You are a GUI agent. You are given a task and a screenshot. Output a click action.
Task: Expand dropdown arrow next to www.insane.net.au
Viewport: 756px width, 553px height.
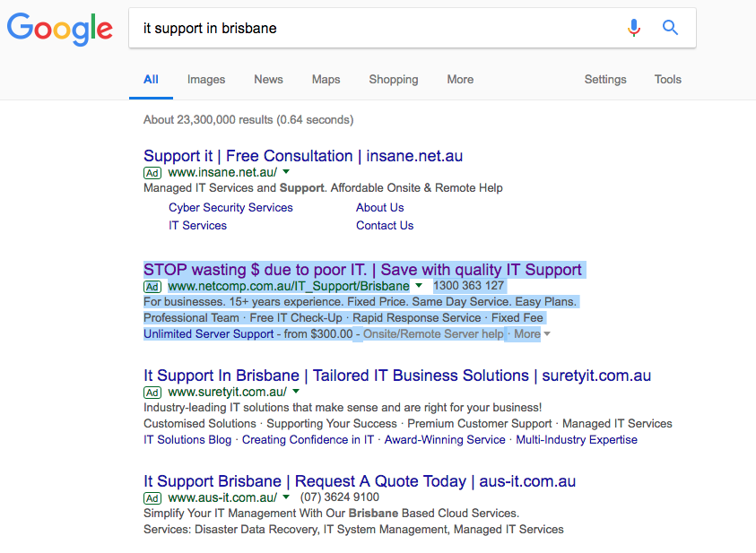(286, 171)
